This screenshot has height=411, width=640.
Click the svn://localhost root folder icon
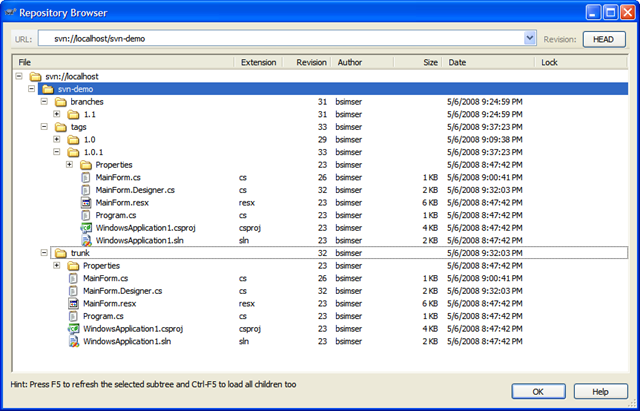(36, 76)
